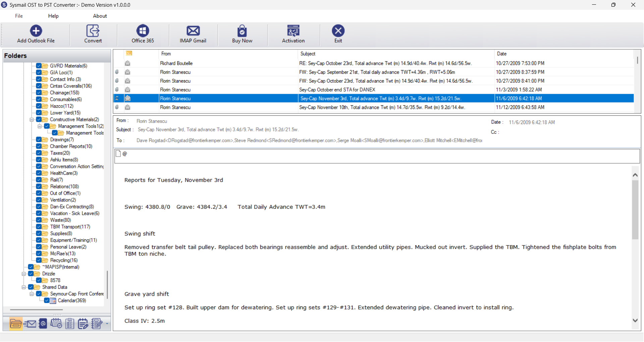Sort emails by the Subject column header
The width and height of the screenshot is (644, 342).
pyautogui.click(x=396, y=54)
